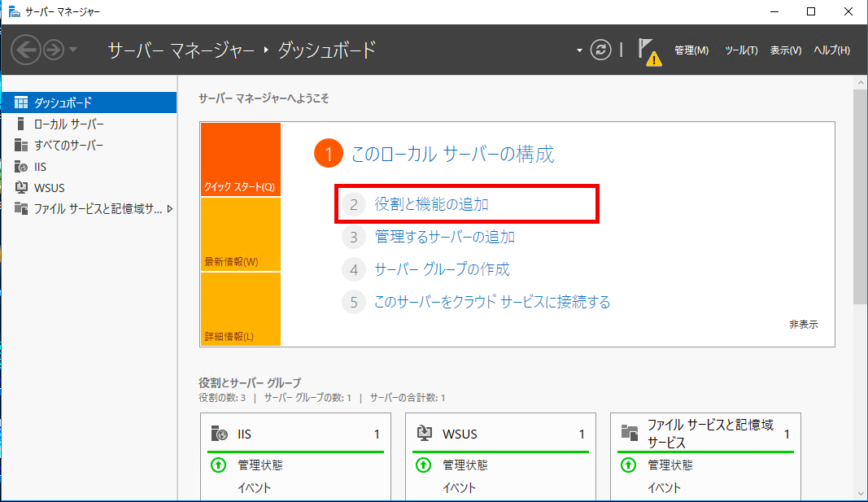This screenshot has width=868, height=502.
Task: Click the step 4 number circle
Action: click(x=354, y=269)
